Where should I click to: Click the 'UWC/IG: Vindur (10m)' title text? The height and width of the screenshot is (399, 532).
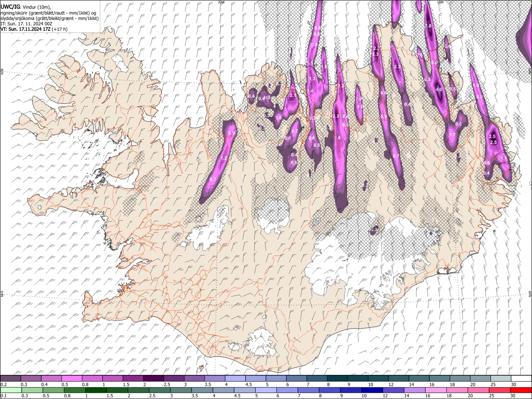coord(25,7)
